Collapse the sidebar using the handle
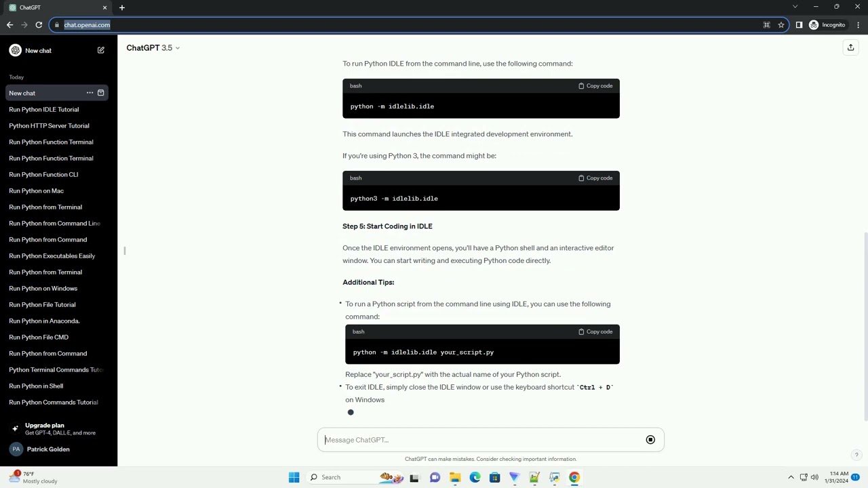The width and height of the screenshot is (868, 488). click(x=125, y=251)
